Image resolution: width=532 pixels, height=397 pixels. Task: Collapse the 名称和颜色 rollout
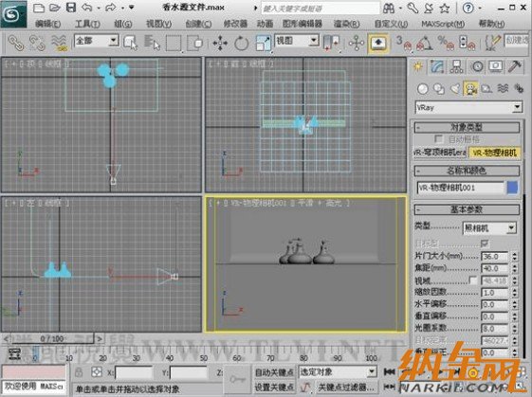tap(467, 171)
